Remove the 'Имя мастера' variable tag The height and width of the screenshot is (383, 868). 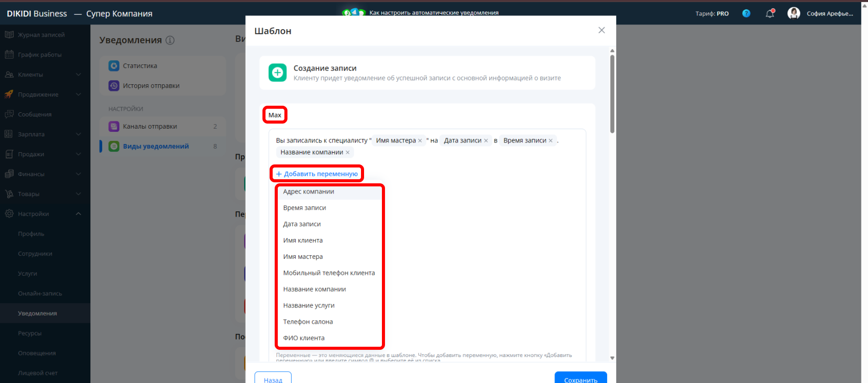click(x=420, y=141)
